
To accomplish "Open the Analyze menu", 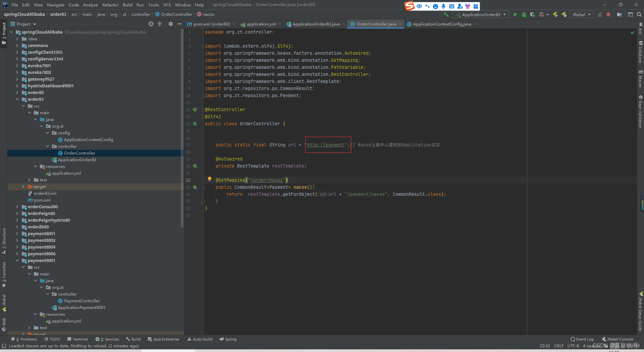I will 91,5.
